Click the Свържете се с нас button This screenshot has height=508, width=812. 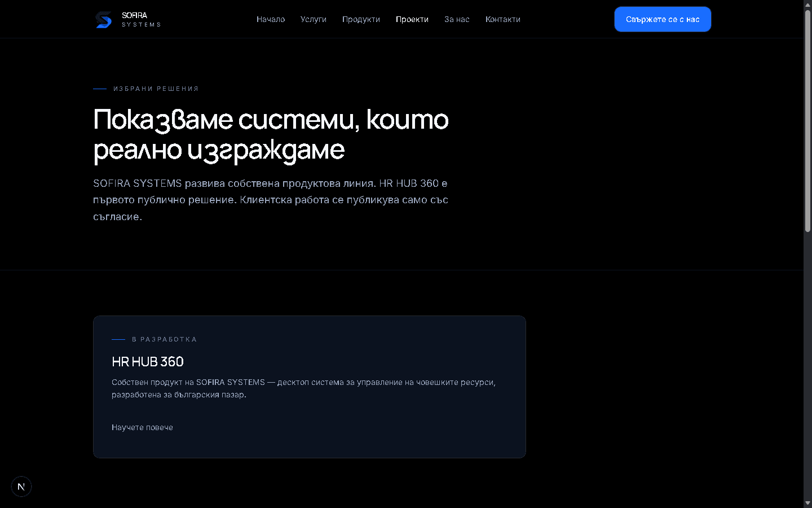(x=663, y=19)
